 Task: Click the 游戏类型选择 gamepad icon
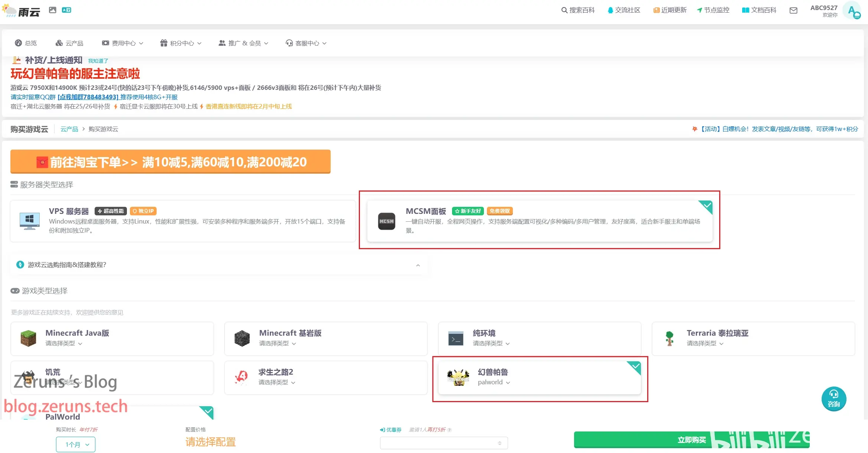pos(15,291)
